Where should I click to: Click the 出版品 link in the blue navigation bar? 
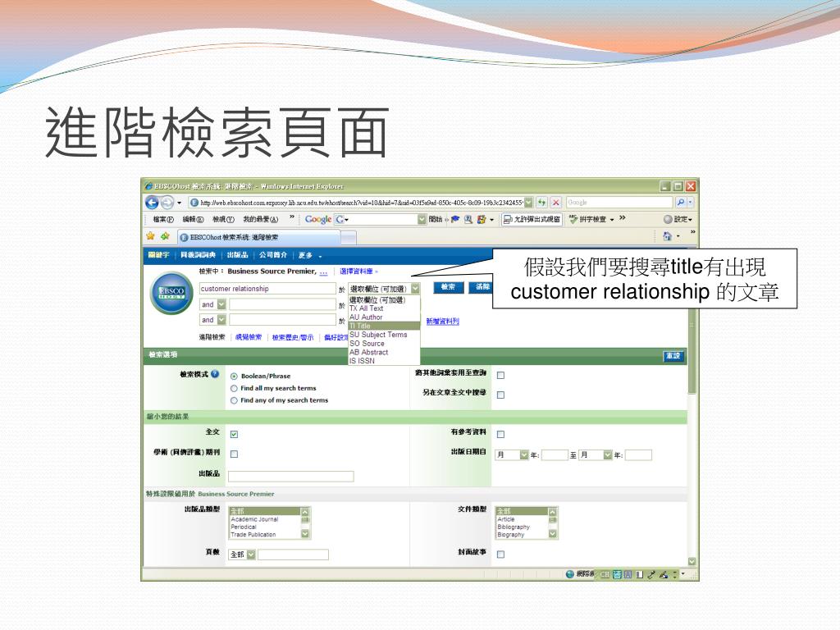237,255
